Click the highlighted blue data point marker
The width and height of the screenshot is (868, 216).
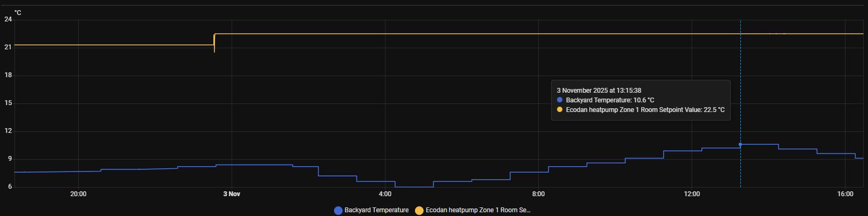click(x=740, y=144)
